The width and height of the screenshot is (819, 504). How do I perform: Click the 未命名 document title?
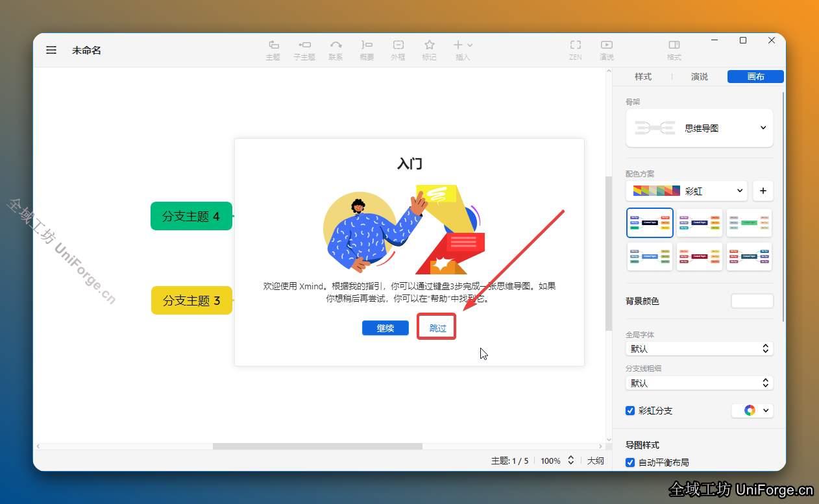pyautogui.click(x=86, y=50)
